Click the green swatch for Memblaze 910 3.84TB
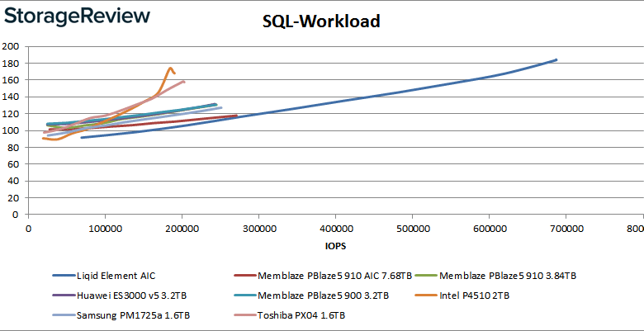The height and width of the screenshot is (331, 644). pyautogui.click(x=426, y=276)
